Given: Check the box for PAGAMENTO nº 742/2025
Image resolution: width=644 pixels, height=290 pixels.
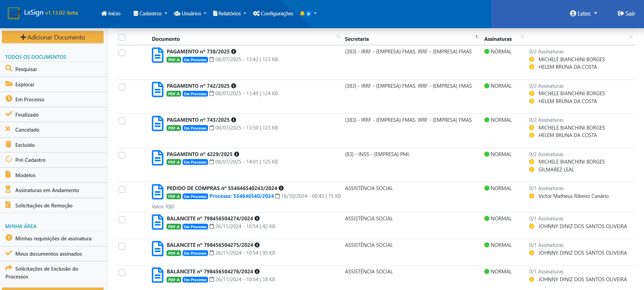Looking at the screenshot, I should (x=122, y=87).
